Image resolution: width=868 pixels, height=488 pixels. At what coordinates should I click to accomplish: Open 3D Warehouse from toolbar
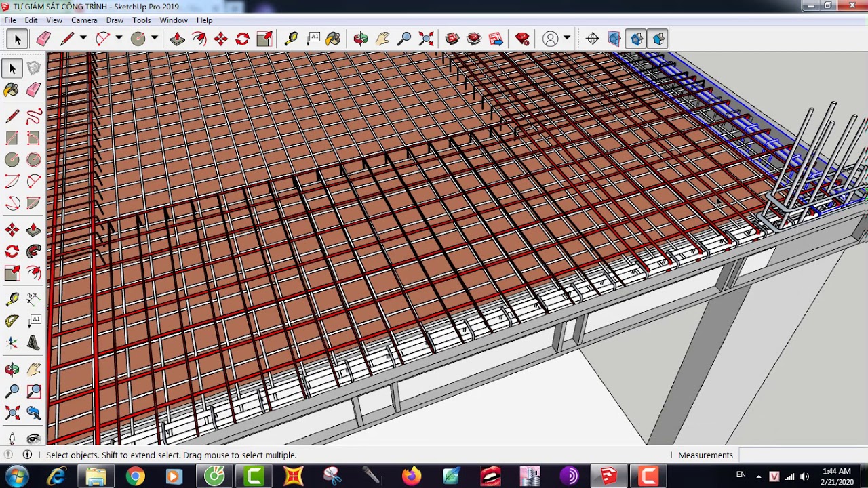[452, 39]
